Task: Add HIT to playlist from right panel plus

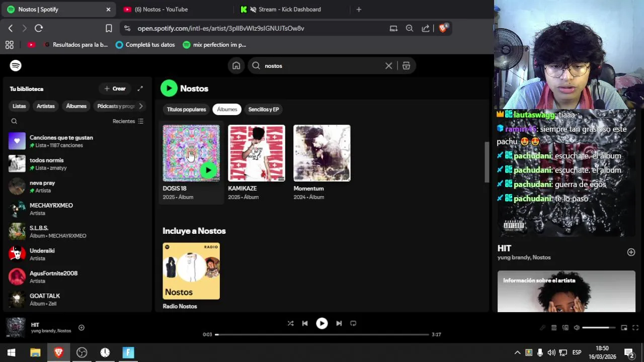Action: point(631,252)
